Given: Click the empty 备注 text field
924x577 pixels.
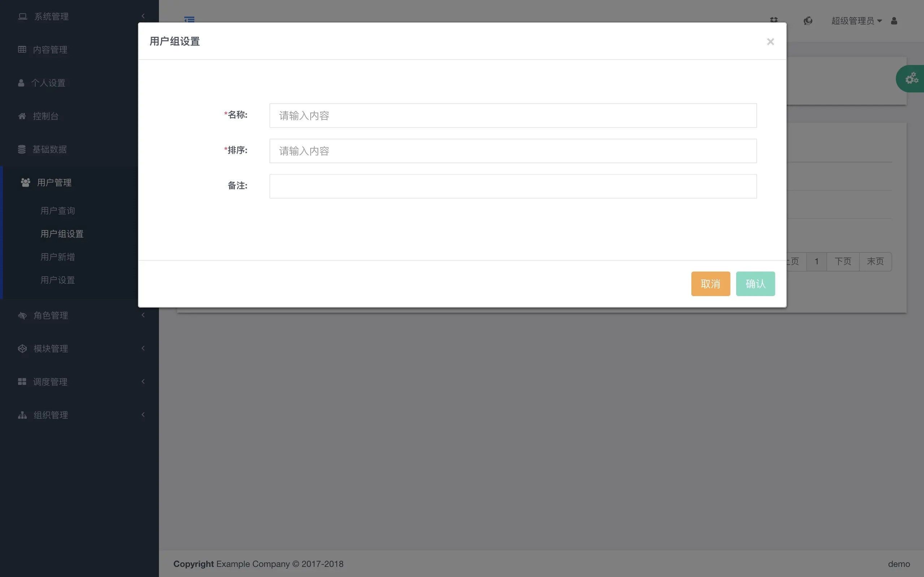Looking at the screenshot, I should click(513, 186).
